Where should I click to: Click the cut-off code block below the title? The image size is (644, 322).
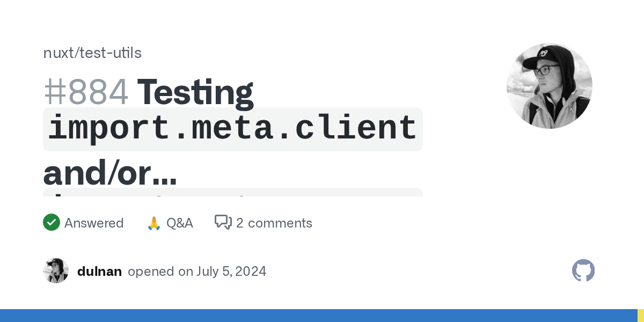coord(232,192)
